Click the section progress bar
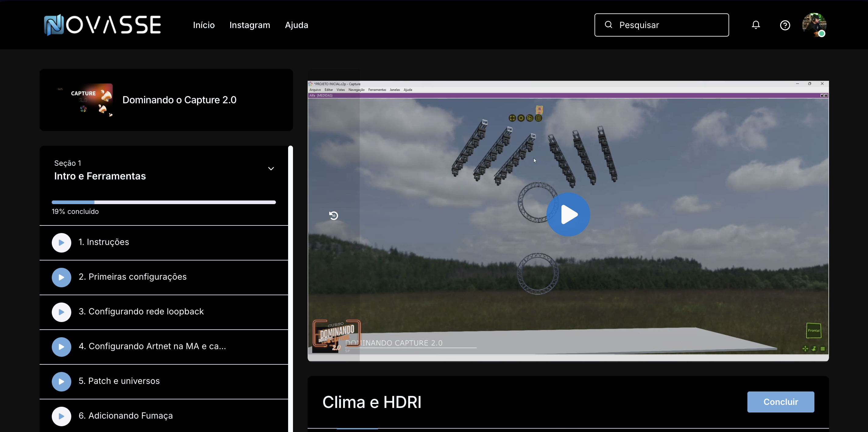 164,202
